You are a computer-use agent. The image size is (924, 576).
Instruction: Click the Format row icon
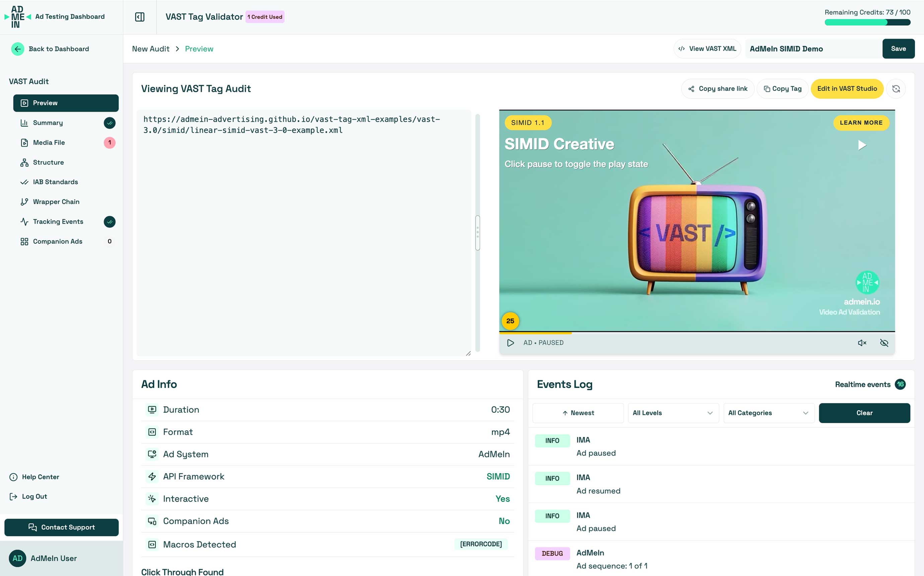point(152,432)
